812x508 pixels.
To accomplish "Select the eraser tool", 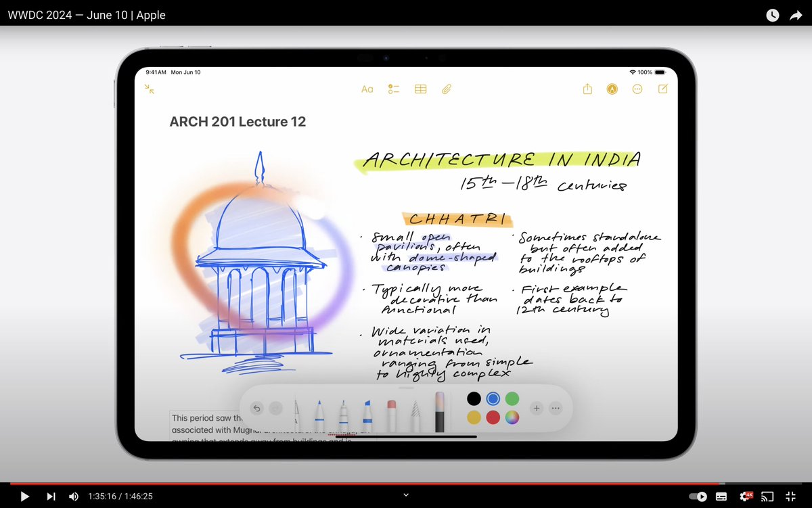I will click(391, 415).
